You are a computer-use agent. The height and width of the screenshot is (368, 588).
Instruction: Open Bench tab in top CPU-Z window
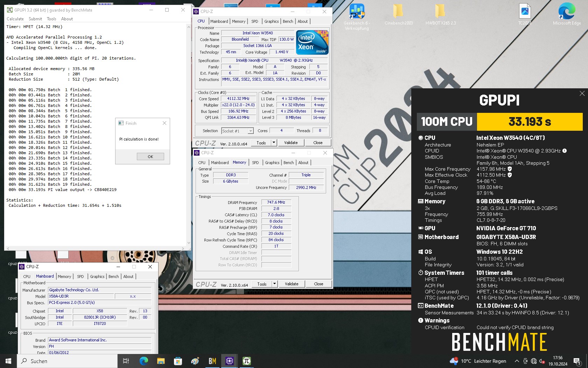point(288,21)
